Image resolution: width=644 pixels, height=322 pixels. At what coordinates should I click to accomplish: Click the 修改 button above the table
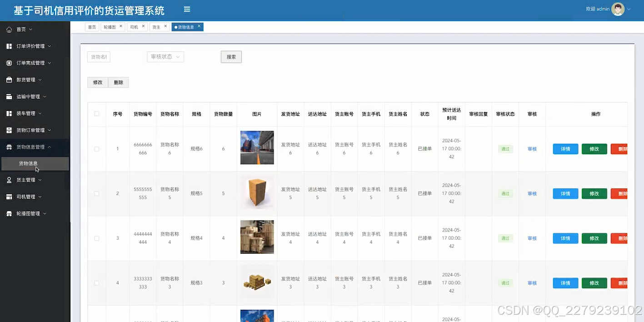click(98, 82)
